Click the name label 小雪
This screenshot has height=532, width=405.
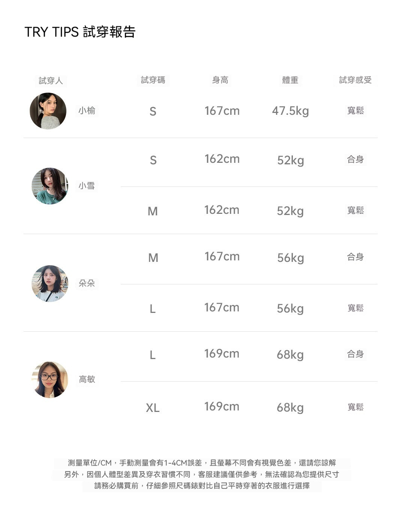[87, 186]
